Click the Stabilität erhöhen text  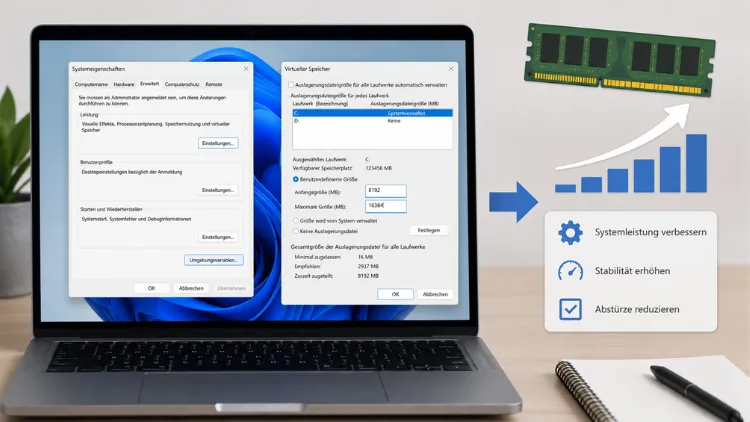coord(632,271)
